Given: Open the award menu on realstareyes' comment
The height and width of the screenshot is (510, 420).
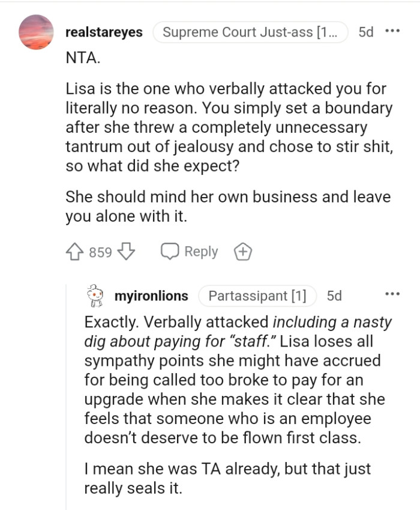Looking at the screenshot, I should coord(243,251).
